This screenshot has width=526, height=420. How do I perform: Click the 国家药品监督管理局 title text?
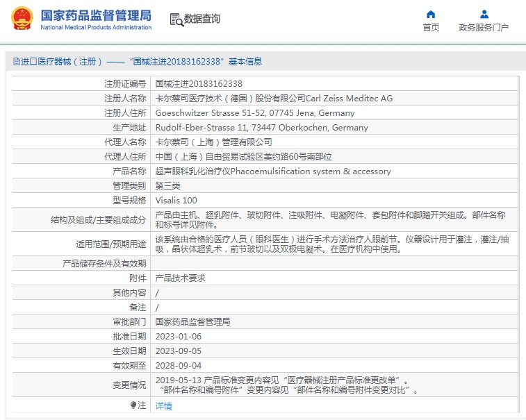[95, 15]
